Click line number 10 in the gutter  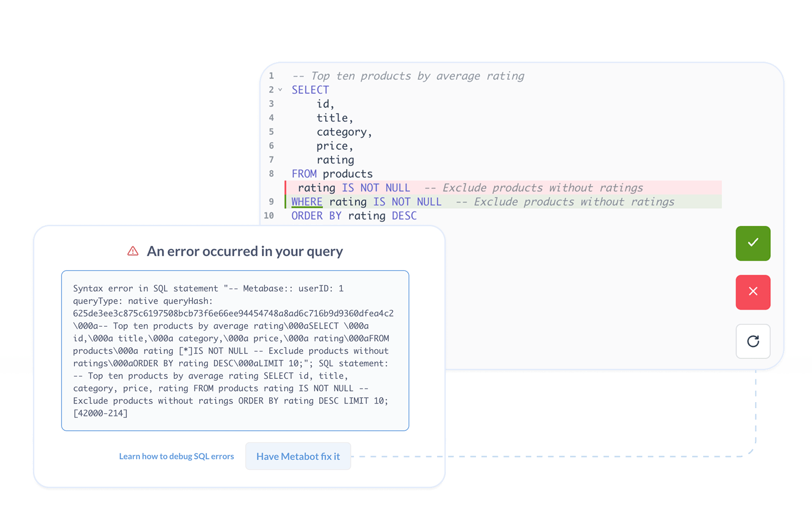pos(269,216)
